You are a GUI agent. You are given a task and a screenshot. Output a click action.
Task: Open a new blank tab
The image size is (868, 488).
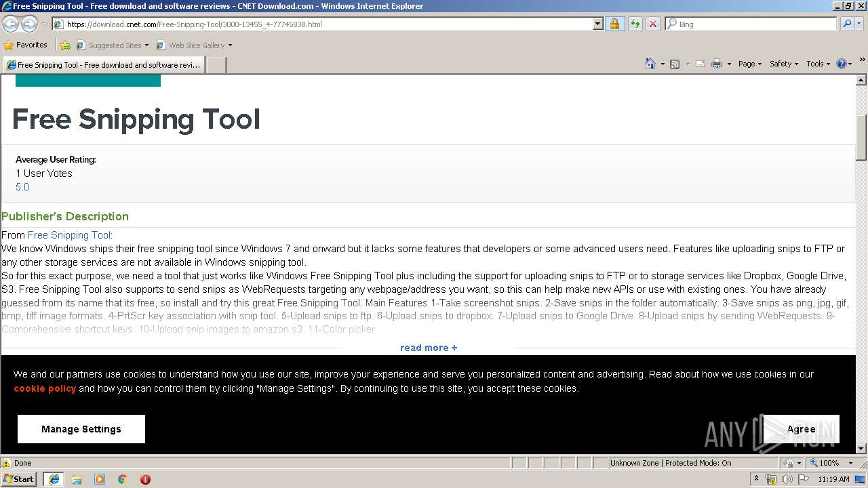(216, 65)
